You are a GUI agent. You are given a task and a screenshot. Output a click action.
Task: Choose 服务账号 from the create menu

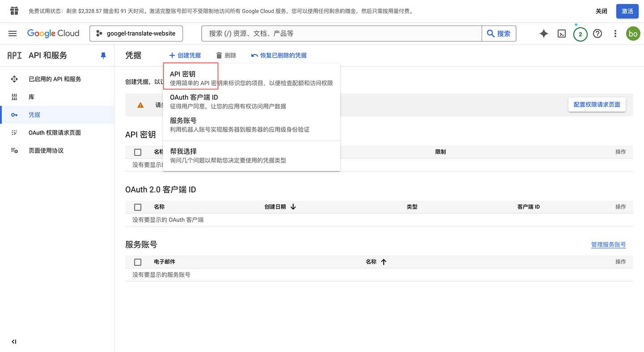click(x=251, y=125)
